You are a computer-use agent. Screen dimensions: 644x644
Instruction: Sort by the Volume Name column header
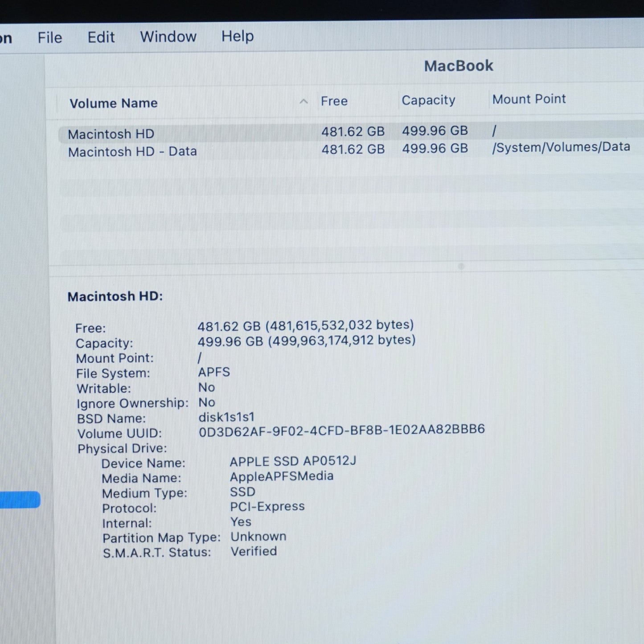pyautogui.click(x=114, y=103)
